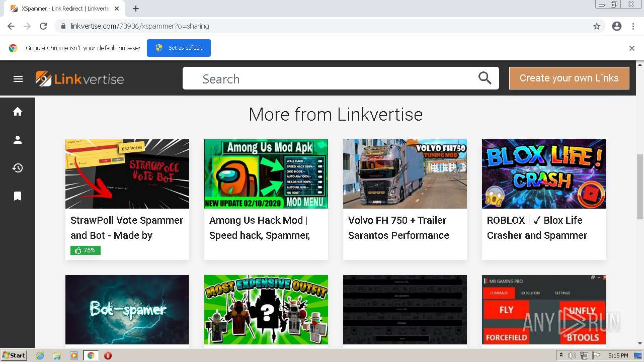Show hidden system tray icons
The width and height of the screenshot is (644, 362).
pyautogui.click(x=561, y=355)
